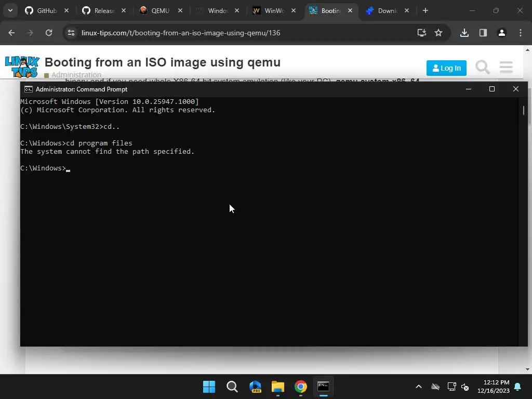The height and width of the screenshot is (399, 532).
Task: Close the Download tab
Action: click(407, 10)
